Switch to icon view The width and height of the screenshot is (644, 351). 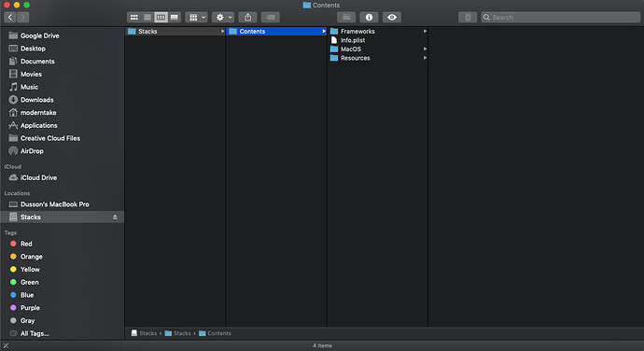click(x=133, y=17)
